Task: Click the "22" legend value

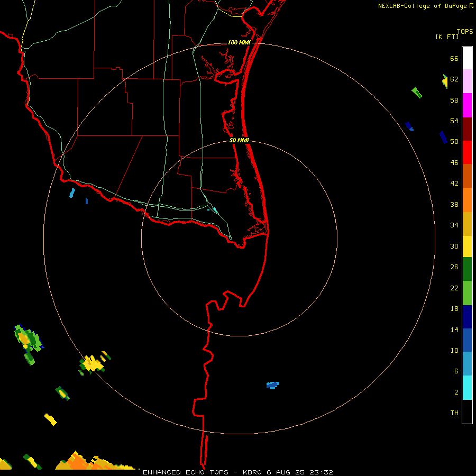Action: coord(454,288)
